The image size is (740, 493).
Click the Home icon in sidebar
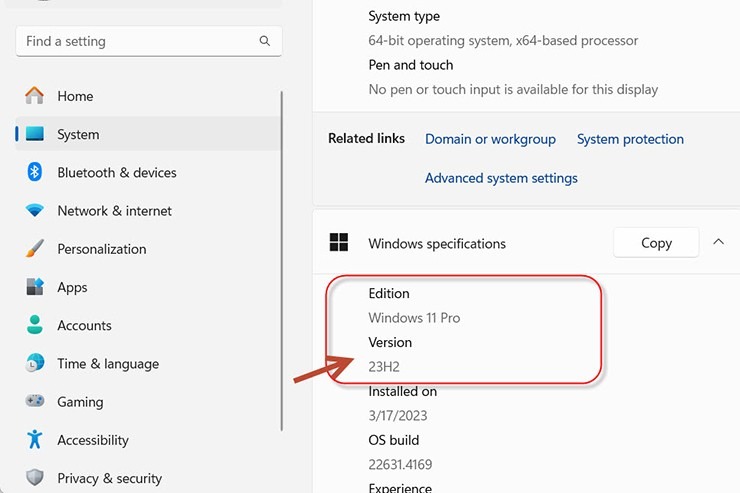click(x=35, y=96)
